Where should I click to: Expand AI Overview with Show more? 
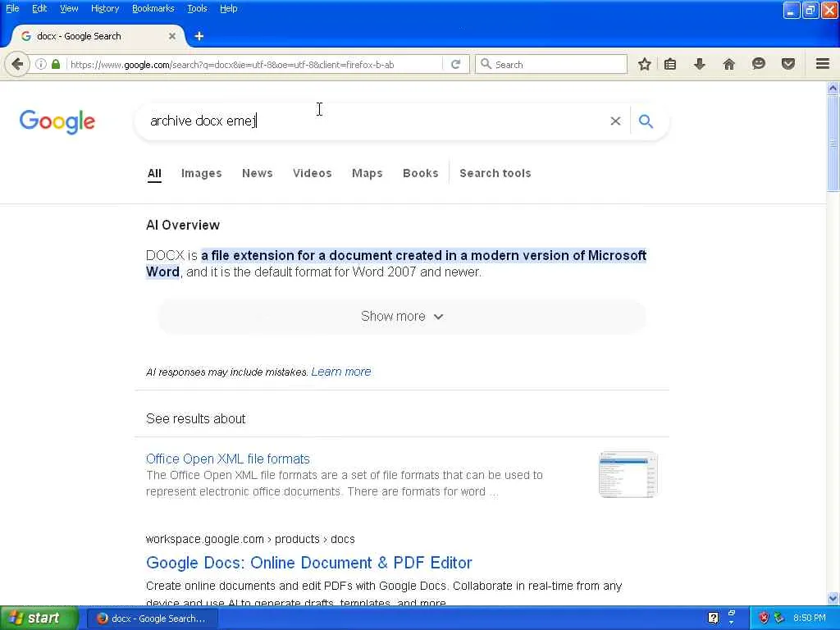tap(402, 316)
